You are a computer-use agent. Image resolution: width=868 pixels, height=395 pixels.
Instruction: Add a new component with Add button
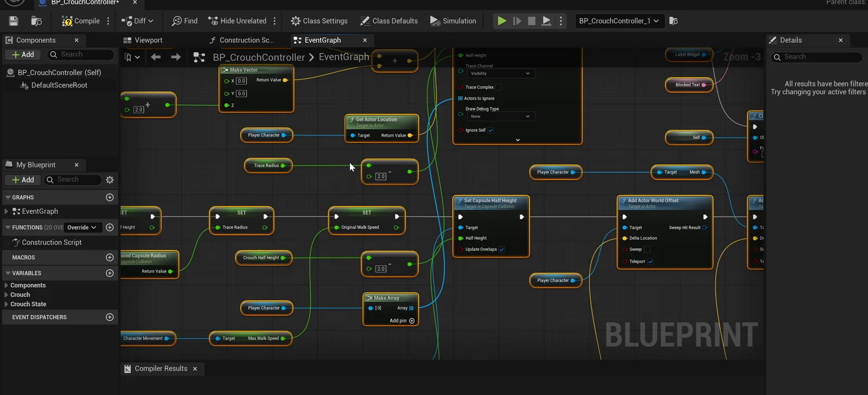[x=23, y=55]
